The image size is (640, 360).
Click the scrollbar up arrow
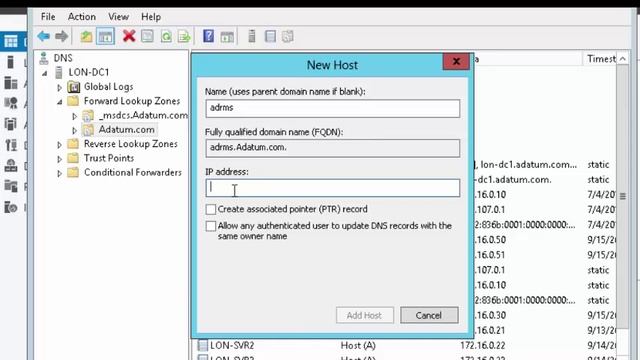pos(622,59)
